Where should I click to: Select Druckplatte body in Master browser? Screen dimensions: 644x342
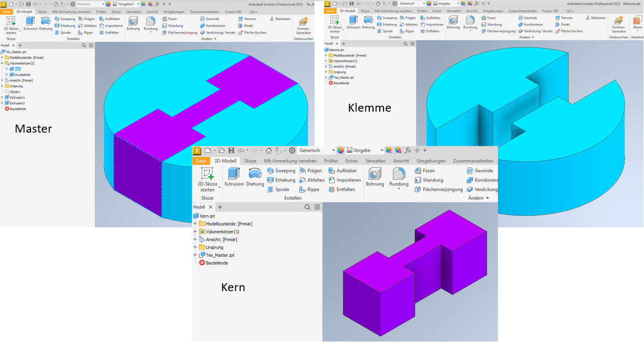[x=19, y=75]
